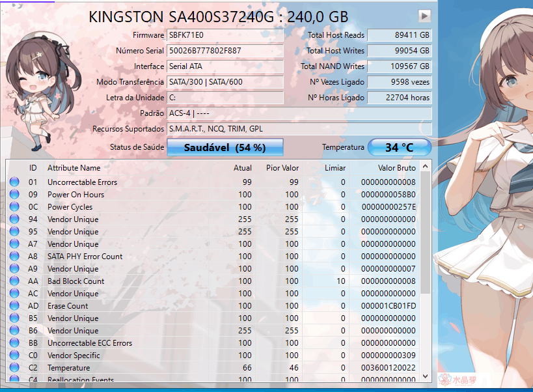The width and height of the screenshot is (533, 392).
Task: Click the status circle for Uncorrectable Errors row
Action: tap(14, 182)
